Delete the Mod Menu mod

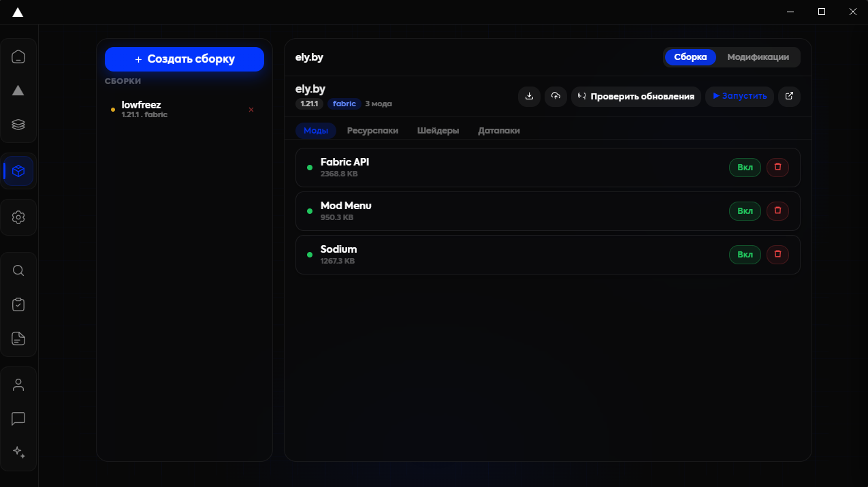click(777, 210)
